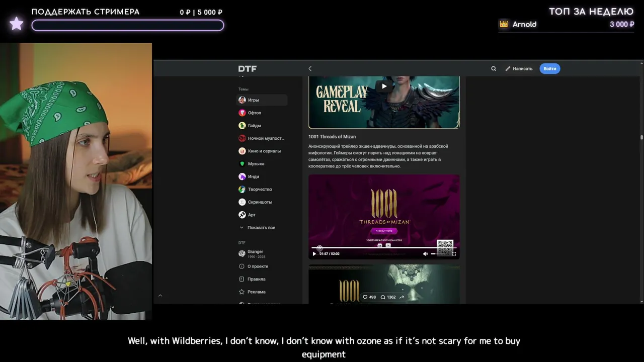
Task: Click the Темы section label
Action: tap(244, 89)
